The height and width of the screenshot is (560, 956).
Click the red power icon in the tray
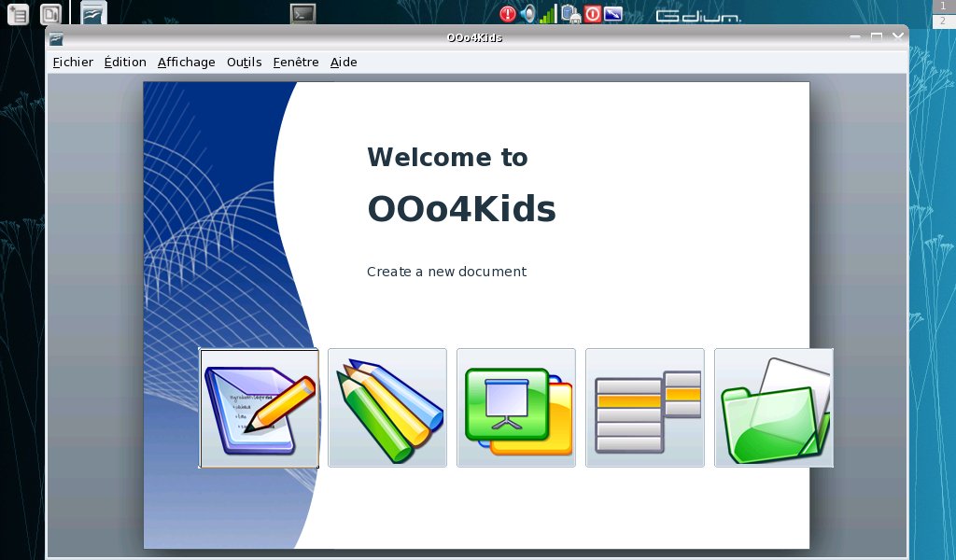592,14
